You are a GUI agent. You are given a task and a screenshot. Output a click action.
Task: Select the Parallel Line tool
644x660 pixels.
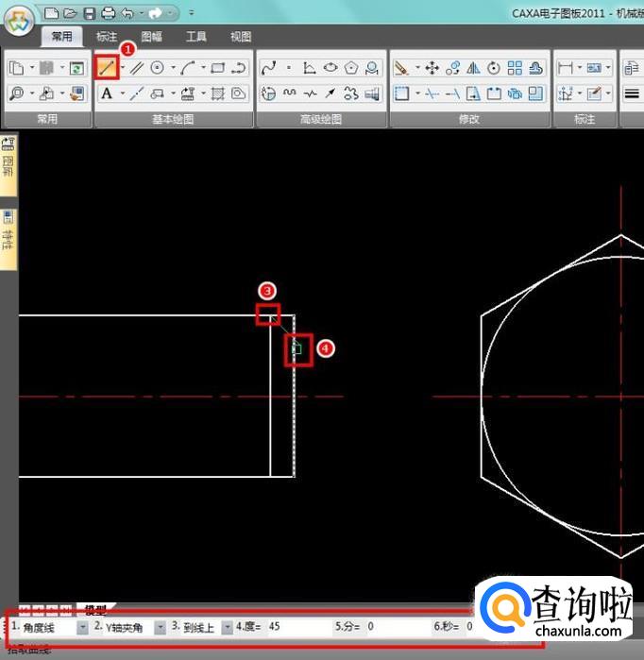136,68
